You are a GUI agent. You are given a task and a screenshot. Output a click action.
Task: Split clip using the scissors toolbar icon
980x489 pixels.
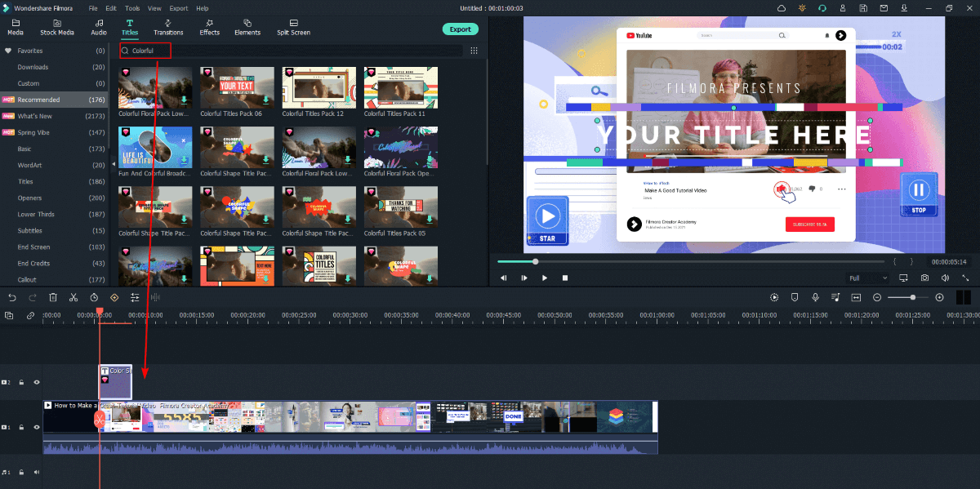73,298
